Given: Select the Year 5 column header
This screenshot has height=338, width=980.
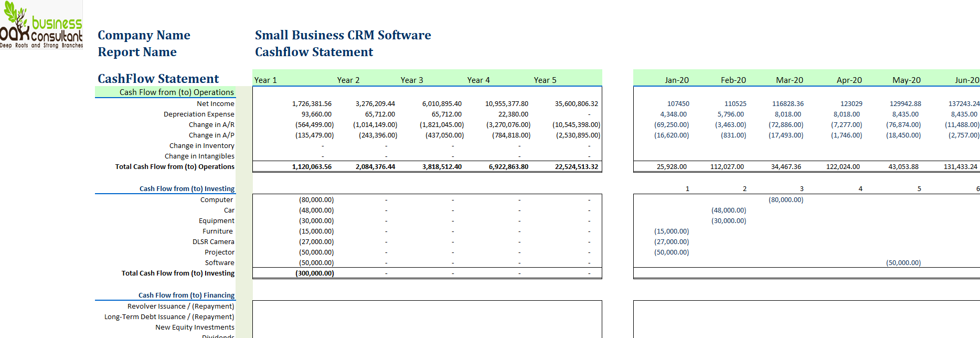Looking at the screenshot, I should tap(545, 80).
